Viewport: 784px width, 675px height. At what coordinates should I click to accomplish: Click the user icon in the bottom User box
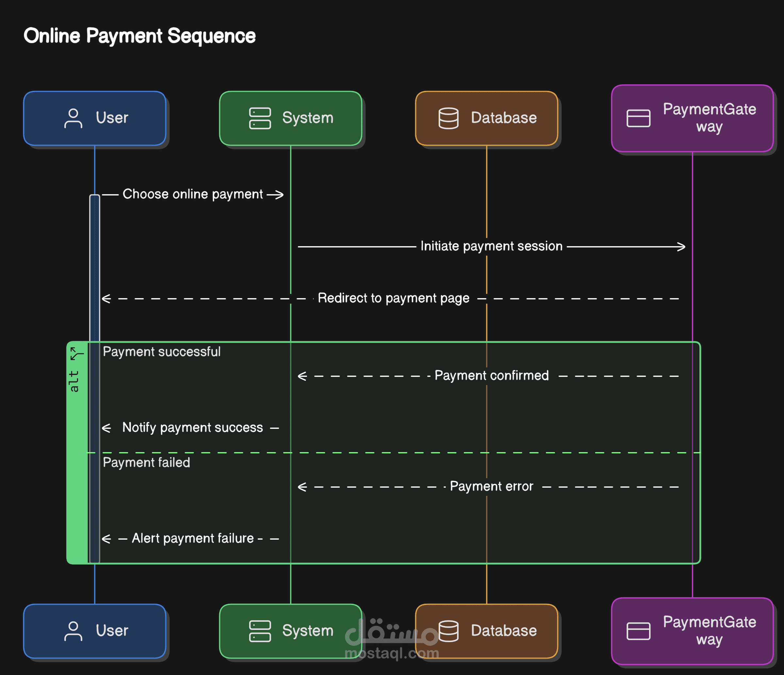[x=73, y=631]
